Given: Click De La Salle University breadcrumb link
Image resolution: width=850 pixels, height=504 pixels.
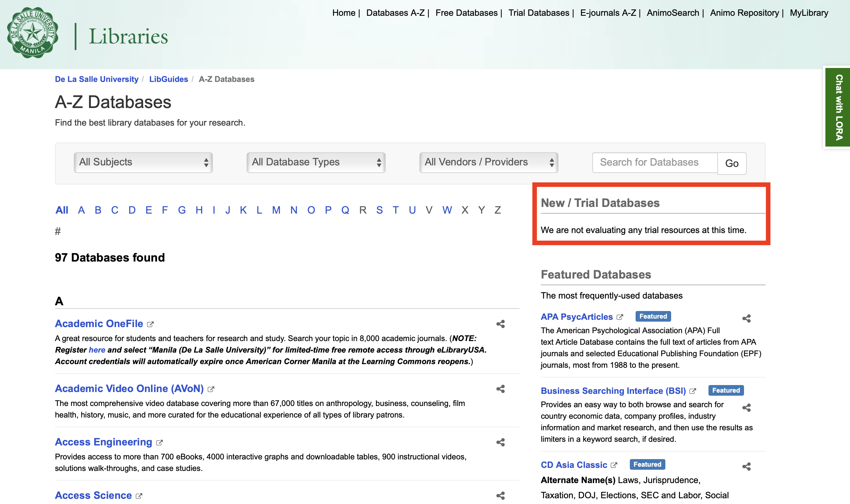Looking at the screenshot, I should [x=97, y=79].
